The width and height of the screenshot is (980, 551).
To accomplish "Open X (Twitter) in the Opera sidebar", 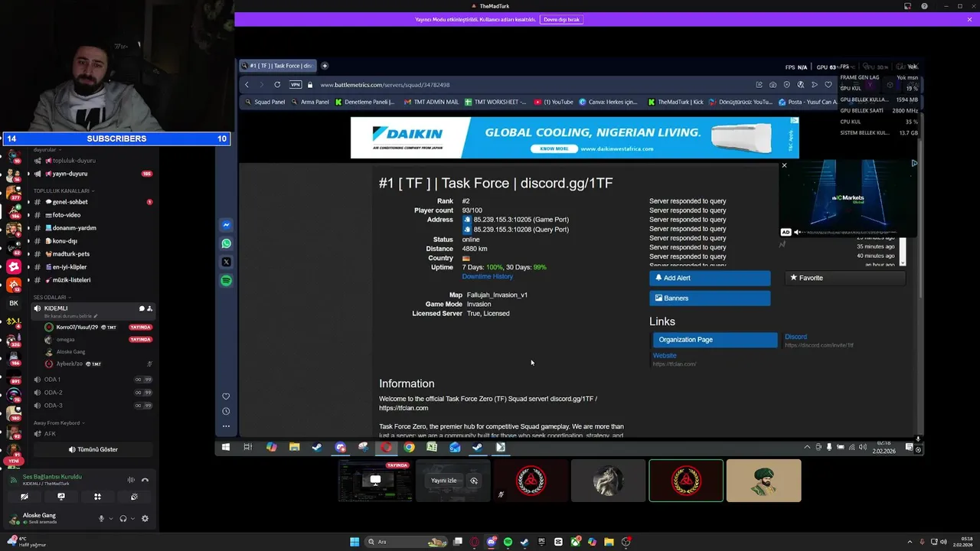I will 226,262.
